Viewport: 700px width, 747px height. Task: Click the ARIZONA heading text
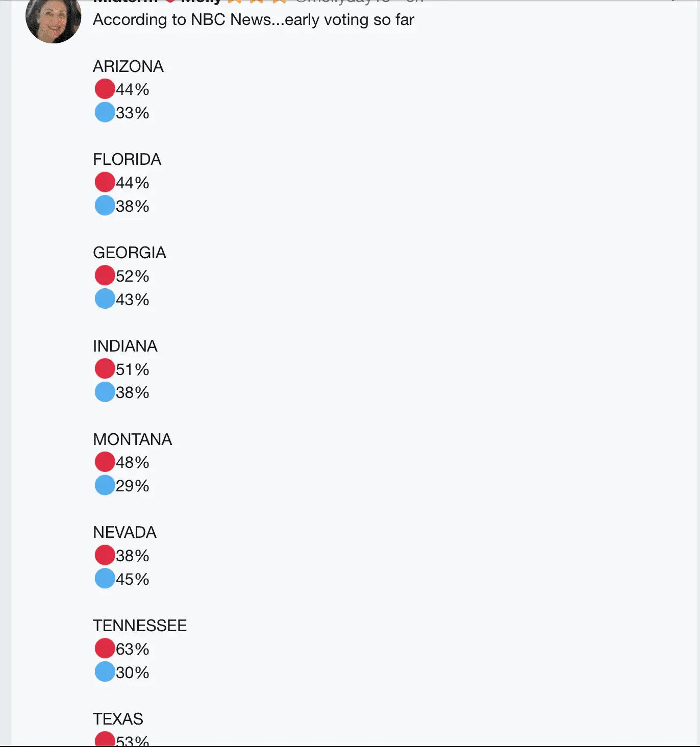tap(128, 66)
